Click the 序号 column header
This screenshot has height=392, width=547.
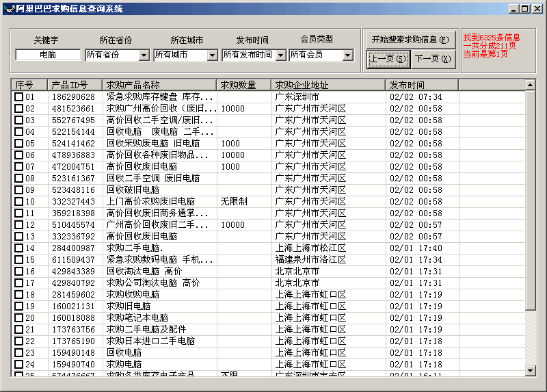coord(29,85)
